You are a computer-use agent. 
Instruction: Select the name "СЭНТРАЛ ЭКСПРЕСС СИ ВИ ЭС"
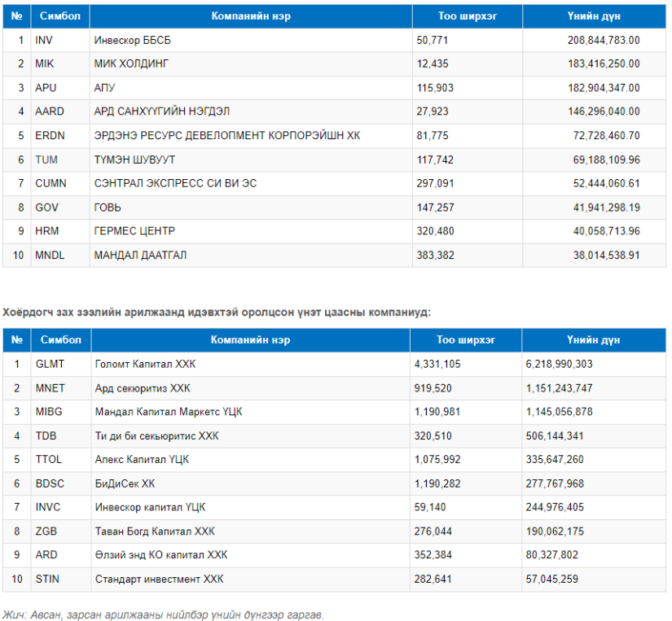(176, 183)
